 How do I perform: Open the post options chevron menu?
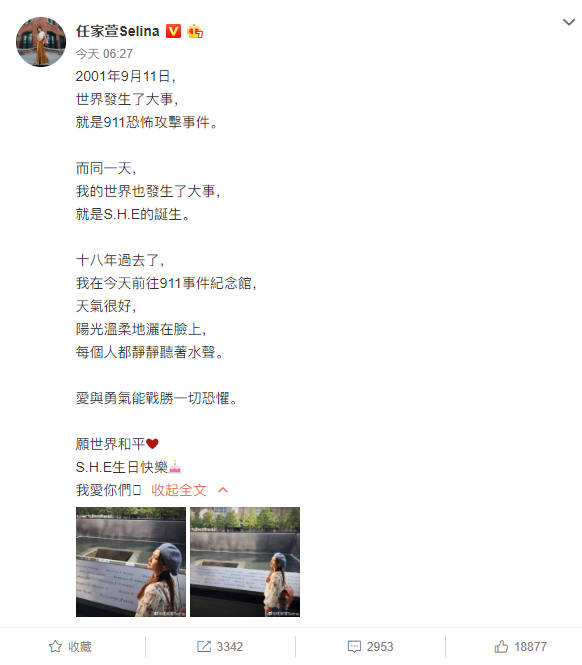click(568, 22)
